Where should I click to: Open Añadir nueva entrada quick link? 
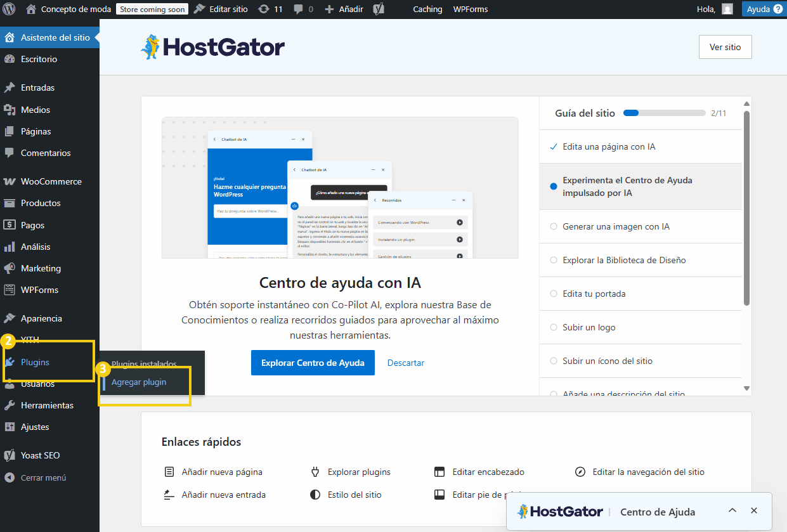tap(214, 495)
